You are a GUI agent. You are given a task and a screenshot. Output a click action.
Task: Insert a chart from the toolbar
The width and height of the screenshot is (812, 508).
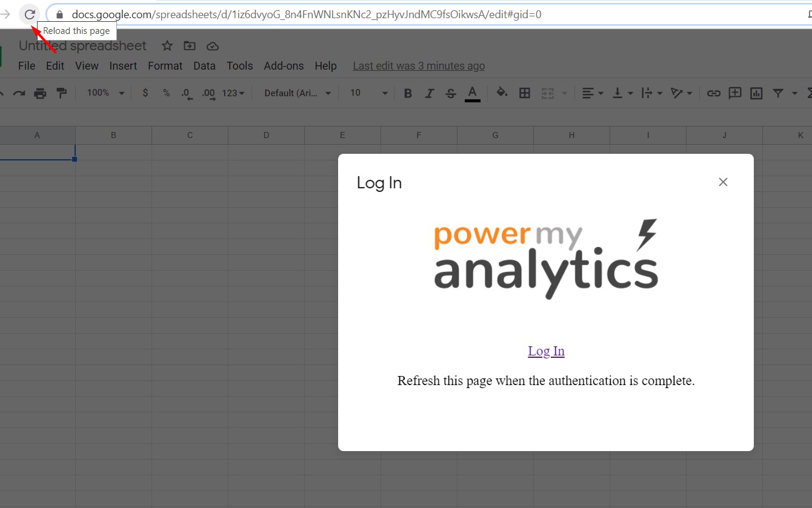(756, 93)
